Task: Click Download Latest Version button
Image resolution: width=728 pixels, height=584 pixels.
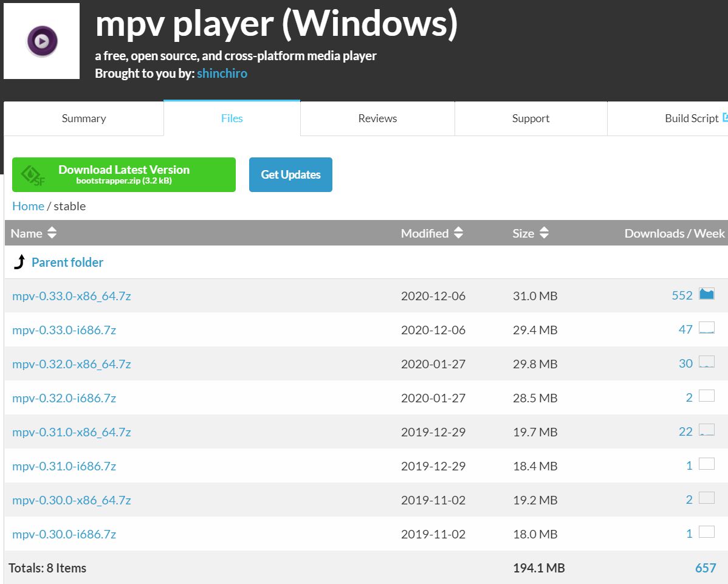Action: [124, 174]
